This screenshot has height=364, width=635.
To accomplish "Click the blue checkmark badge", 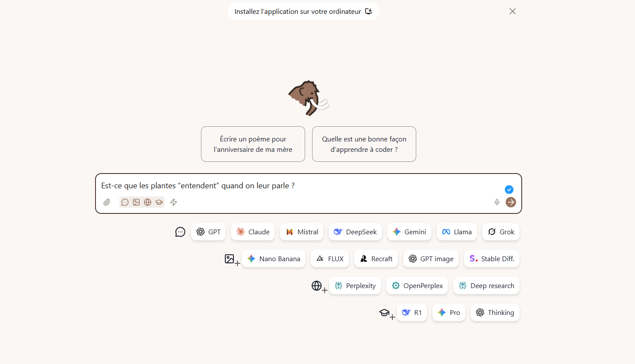I will [x=509, y=190].
